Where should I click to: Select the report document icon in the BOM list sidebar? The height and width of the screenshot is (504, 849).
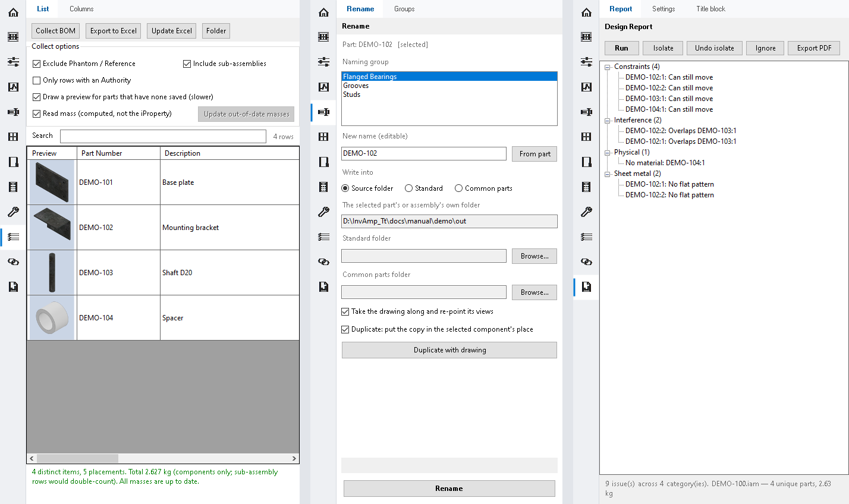coord(13,286)
